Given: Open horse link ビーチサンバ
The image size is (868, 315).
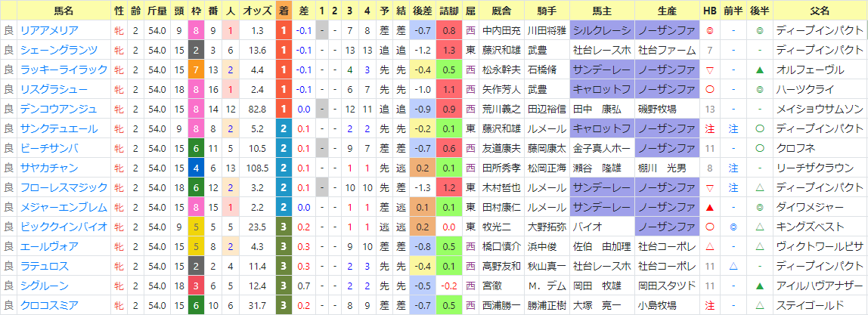Looking at the screenshot, I should coord(49,148).
